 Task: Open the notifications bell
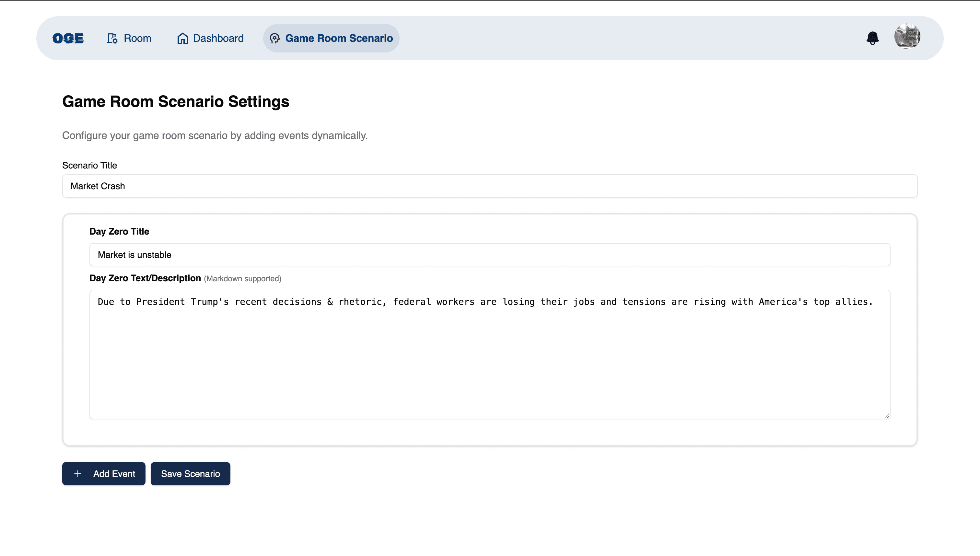point(872,38)
